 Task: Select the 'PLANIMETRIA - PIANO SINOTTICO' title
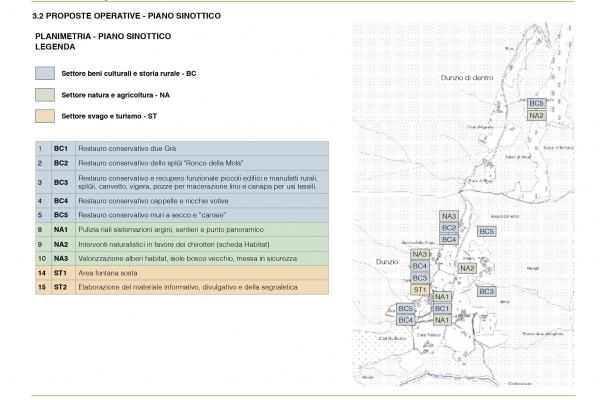click(103, 36)
